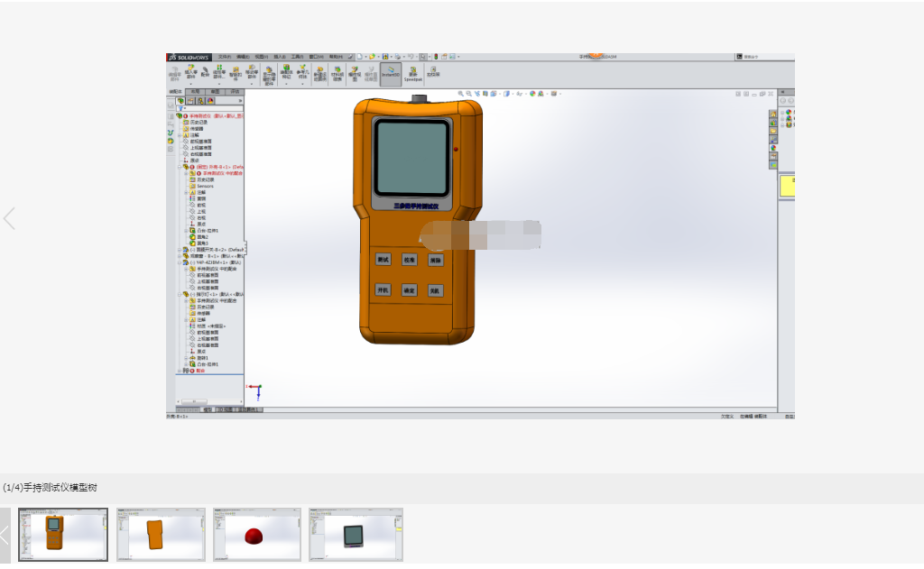Viewport: 924px width, 569px height.
Task: Select third thumbnail showing red dome
Action: pyautogui.click(x=257, y=535)
